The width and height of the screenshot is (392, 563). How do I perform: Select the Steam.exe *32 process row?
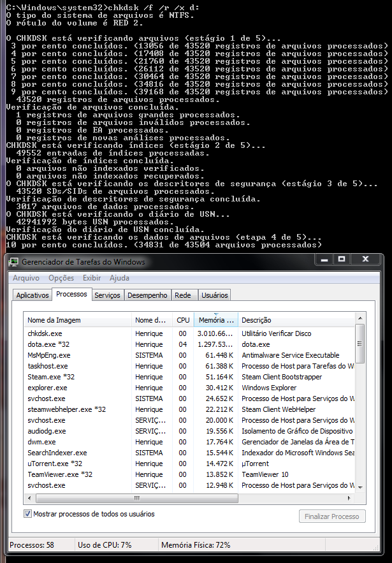189,377
